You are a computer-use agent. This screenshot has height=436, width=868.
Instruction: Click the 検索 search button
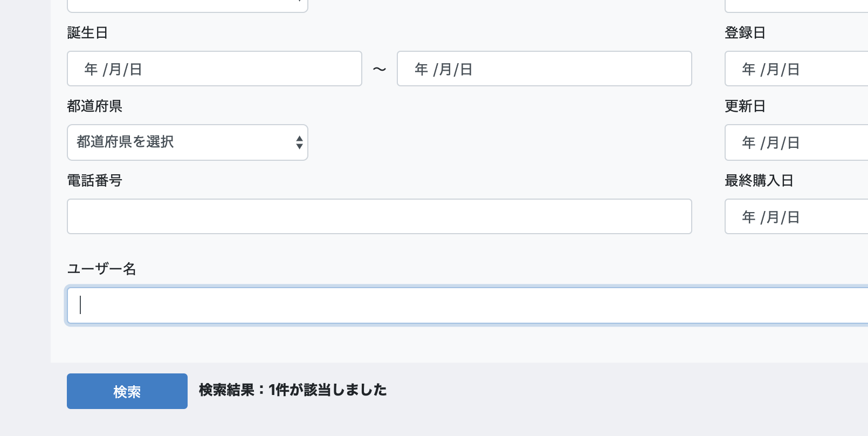(x=127, y=391)
